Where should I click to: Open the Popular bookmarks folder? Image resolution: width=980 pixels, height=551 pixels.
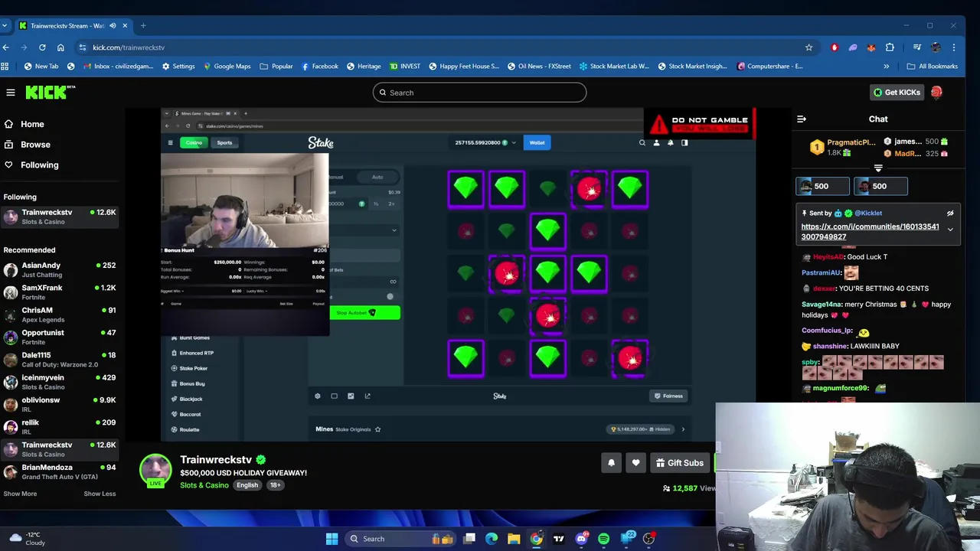pyautogui.click(x=276, y=67)
